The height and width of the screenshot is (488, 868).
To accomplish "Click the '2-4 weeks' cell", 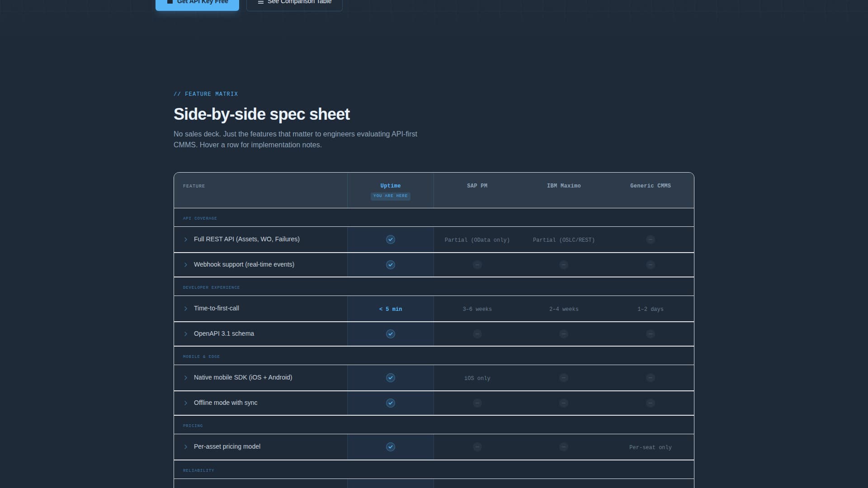I will click(564, 309).
